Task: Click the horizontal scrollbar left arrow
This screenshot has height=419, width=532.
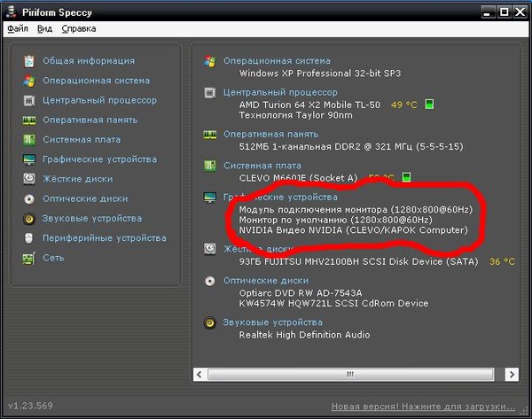Action: coord(199,375)
